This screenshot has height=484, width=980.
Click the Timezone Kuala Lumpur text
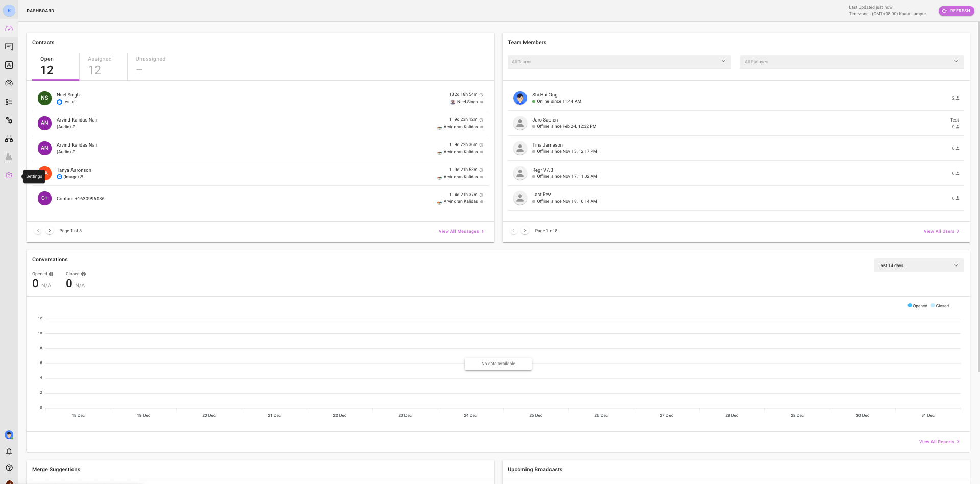tap(887, 14)
